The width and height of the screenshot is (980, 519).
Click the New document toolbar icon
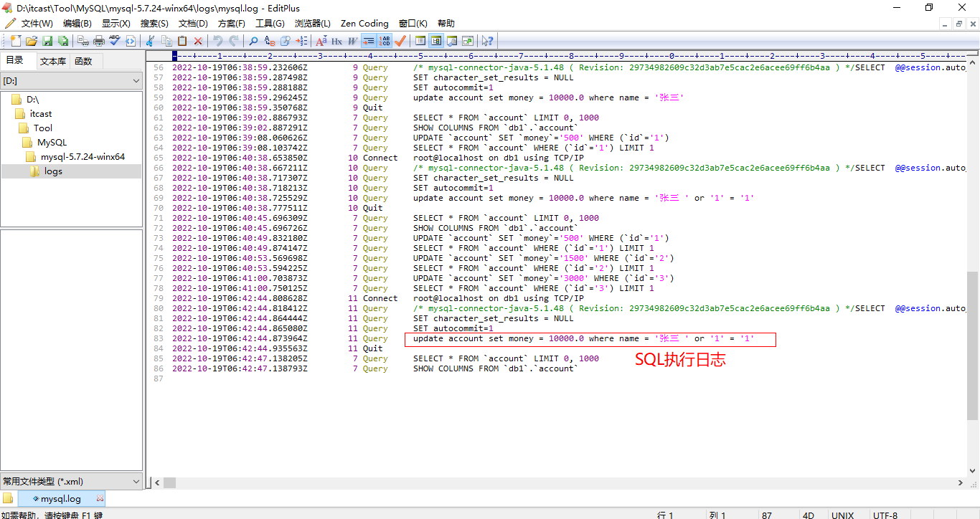pyautogui.click(x=16, y=41)
